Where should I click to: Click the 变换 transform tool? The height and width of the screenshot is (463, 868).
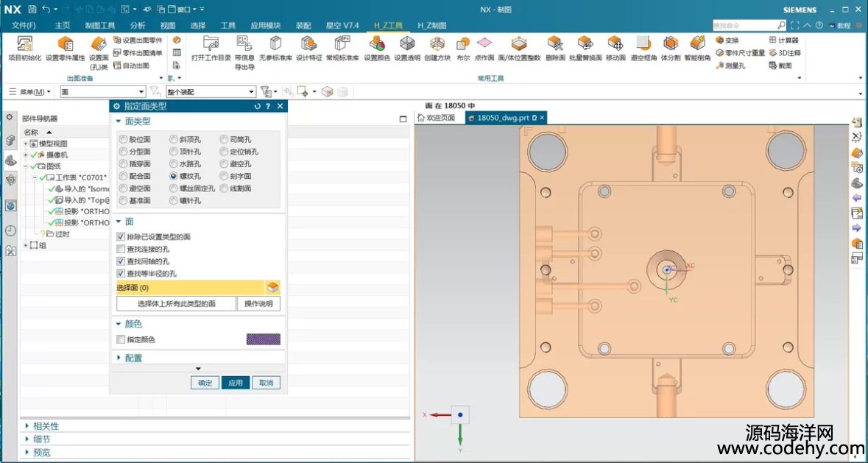click(x=727, y=40)
